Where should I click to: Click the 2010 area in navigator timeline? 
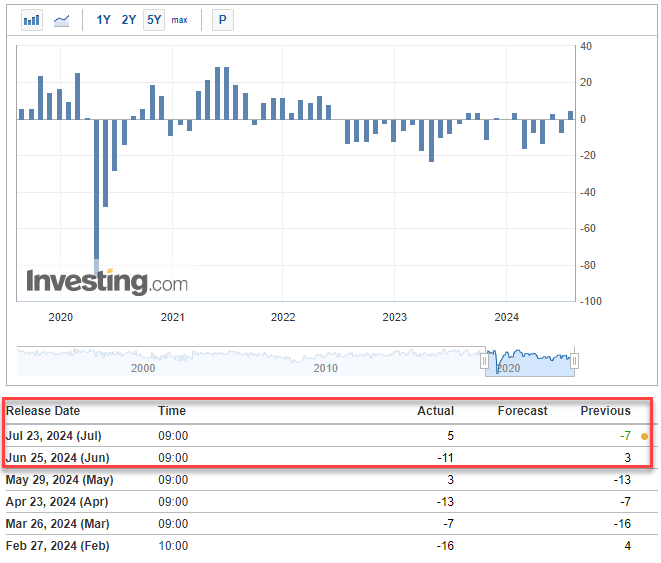326,367
